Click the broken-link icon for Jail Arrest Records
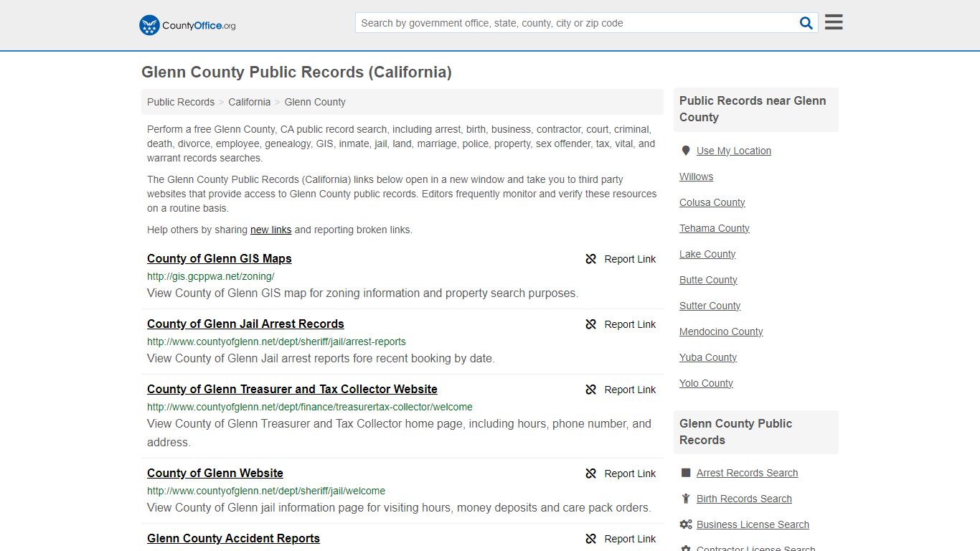Image resolution: width=980 pixels, height=551 pixels. point(591,324)
